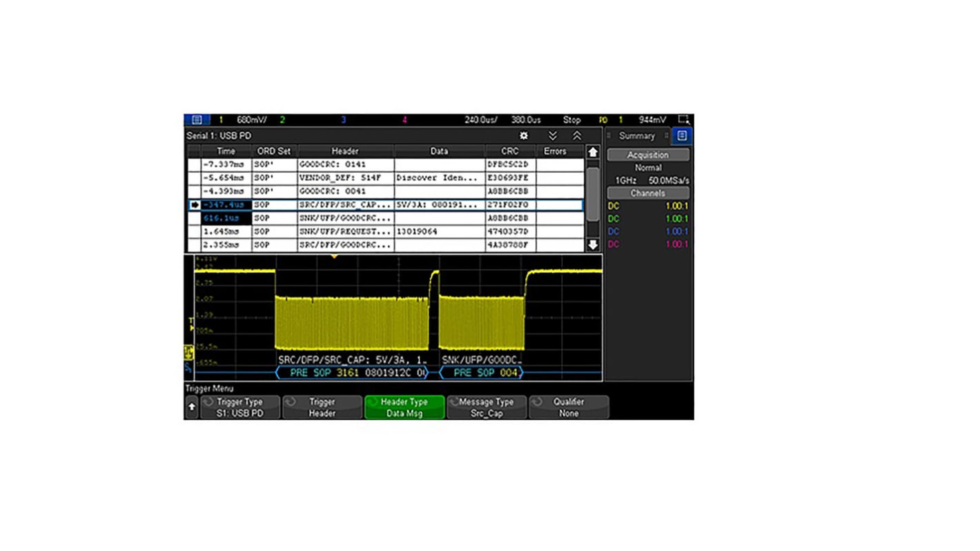Click the magenta DC 1.00:1 channel row

pyautogui.click(x=647, y=244)
